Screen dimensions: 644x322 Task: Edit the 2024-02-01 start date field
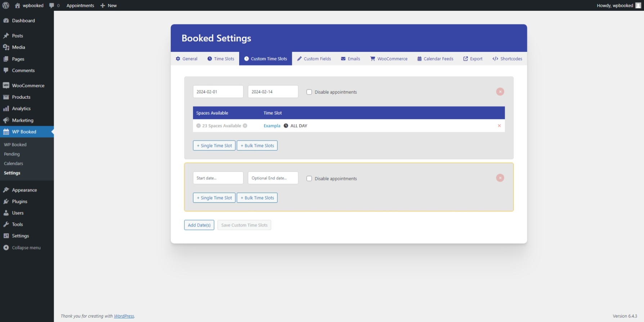tap(218, 92)
